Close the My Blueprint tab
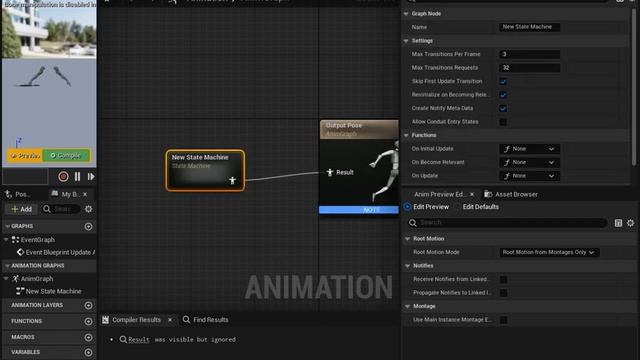640x360 pixels. coord(85,194)
